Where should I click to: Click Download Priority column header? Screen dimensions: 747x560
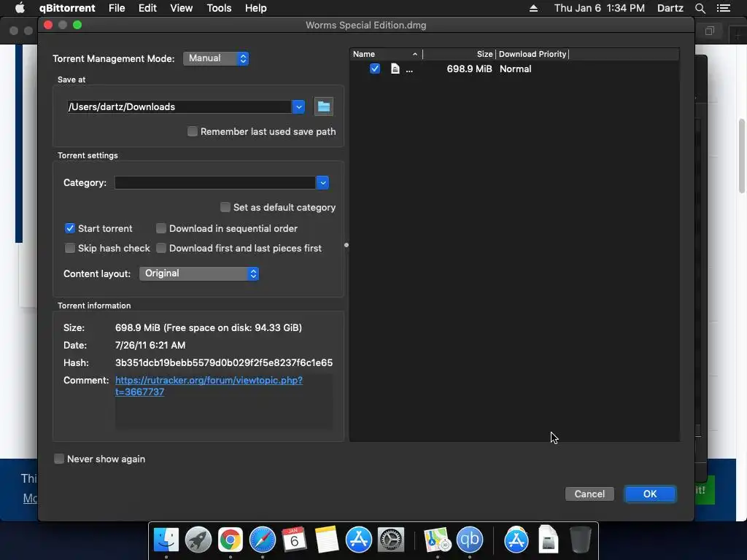(x=532, y=54)
